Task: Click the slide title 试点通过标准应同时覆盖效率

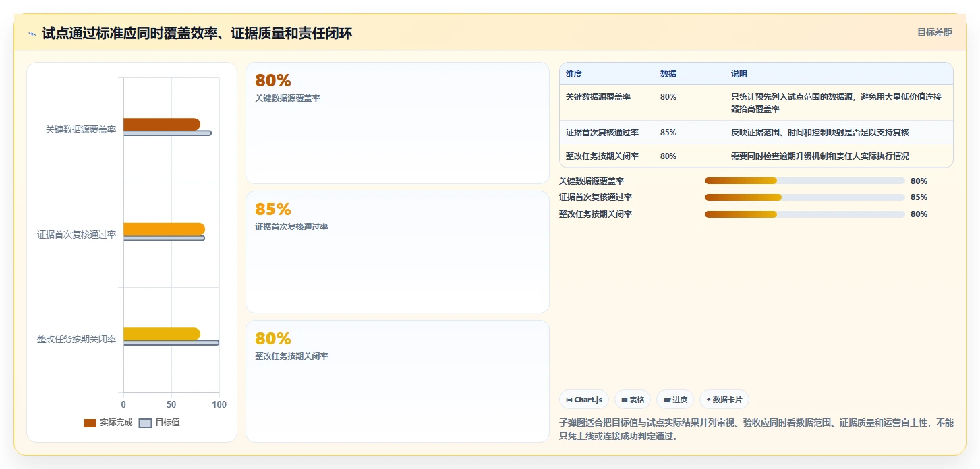Action: point(197,33)
